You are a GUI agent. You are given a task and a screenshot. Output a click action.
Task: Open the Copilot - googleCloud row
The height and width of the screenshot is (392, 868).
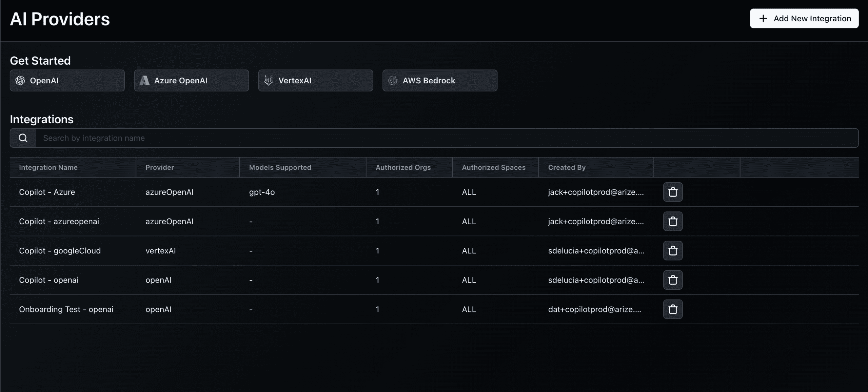[60, 251]
